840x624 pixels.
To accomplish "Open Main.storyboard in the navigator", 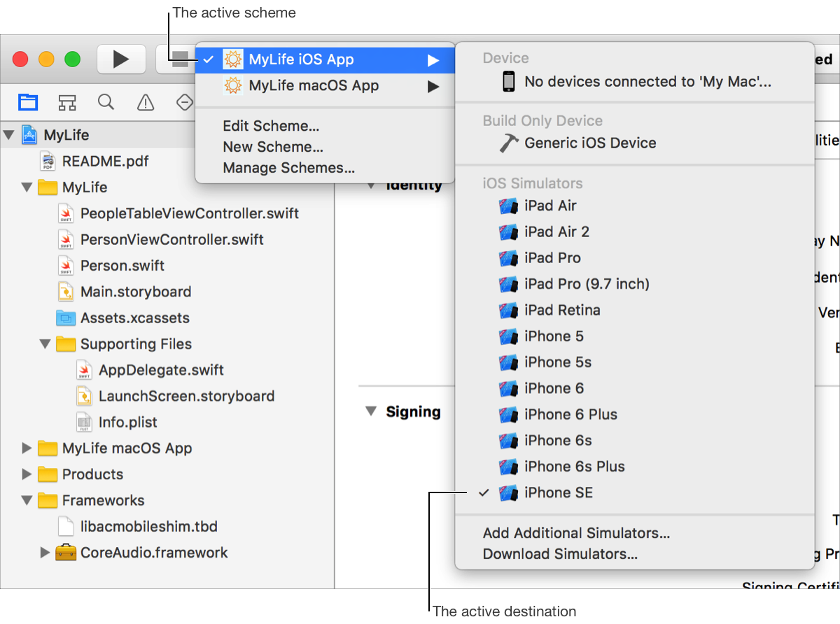I will coord(135,292).
